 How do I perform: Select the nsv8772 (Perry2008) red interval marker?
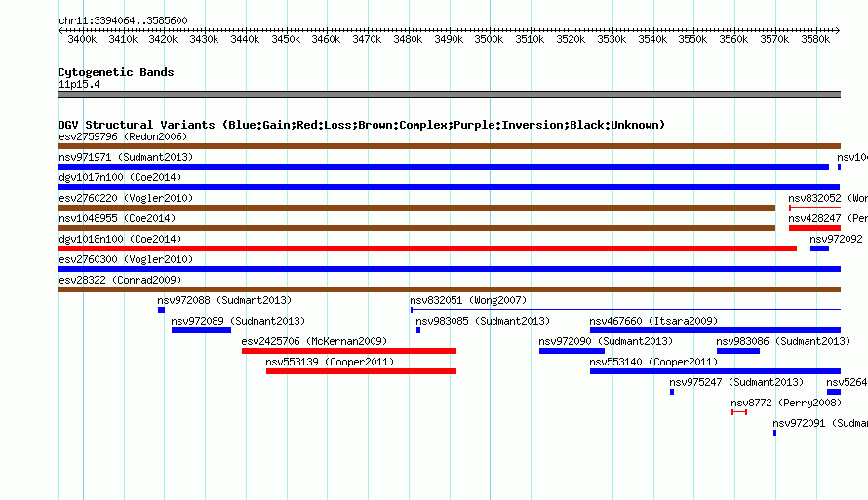coord(739,412)
